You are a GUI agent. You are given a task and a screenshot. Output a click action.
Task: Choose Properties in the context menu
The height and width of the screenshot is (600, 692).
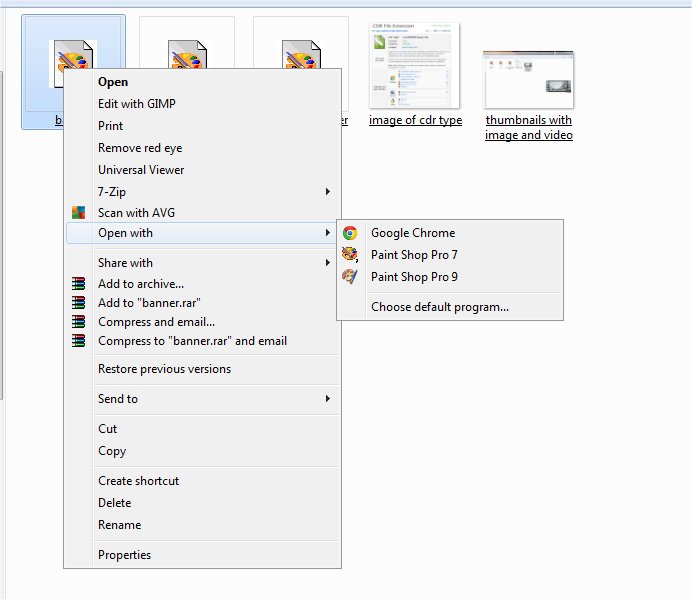click(x=124, y=555)
